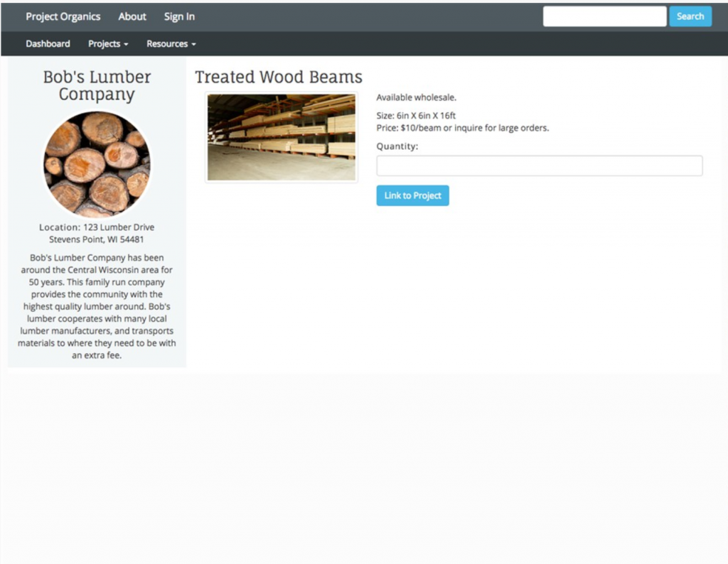Click the 6in X 6in X 16ft size text
This screenshot has width=728, height=564.
click(416, 115)
